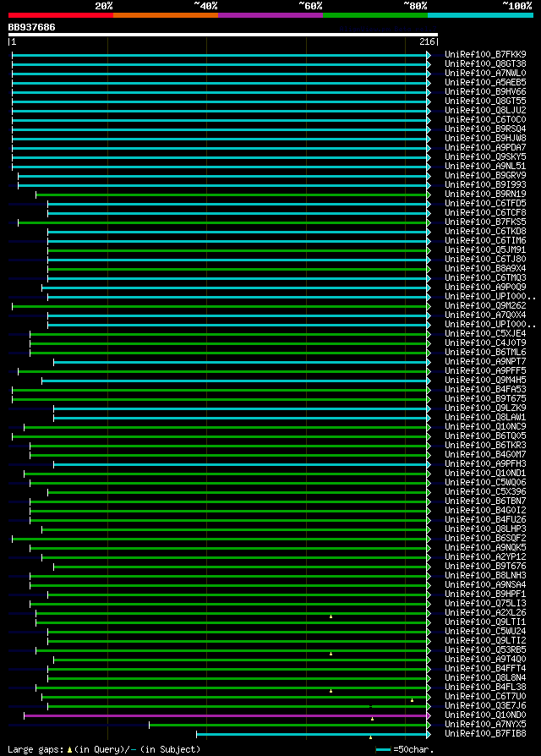Select UniRef100_C5XJE4 label

(485, 334)
